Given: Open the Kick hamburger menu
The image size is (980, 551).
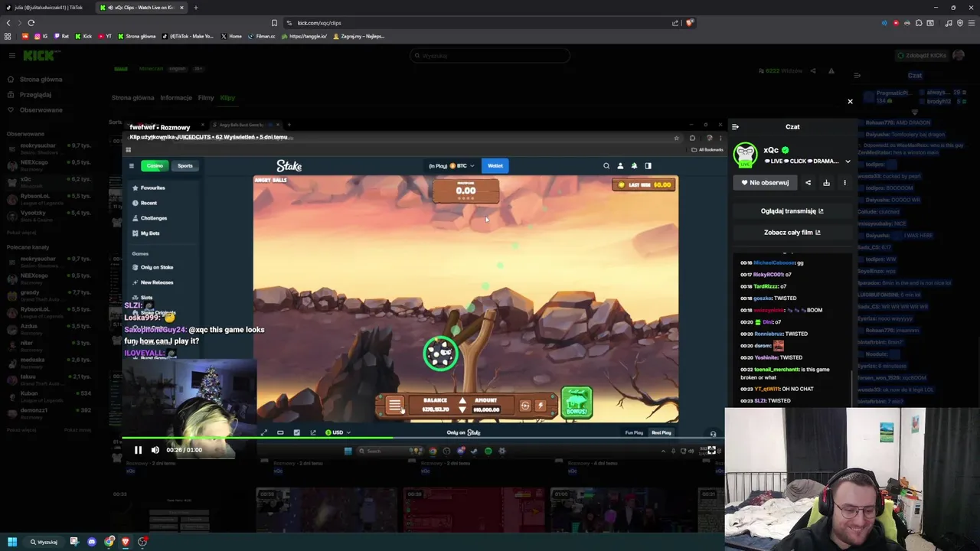Looking at the screenshot, I should click(x=11, y=56).
